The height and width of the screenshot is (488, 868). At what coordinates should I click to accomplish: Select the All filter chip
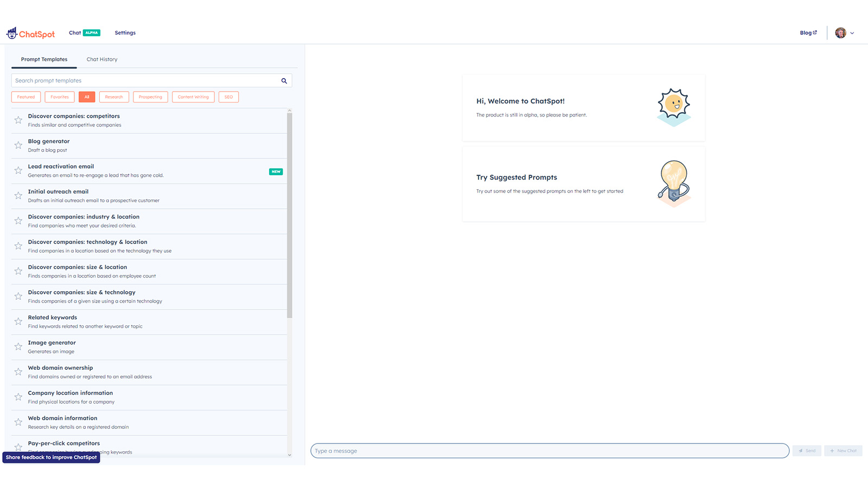pos(87,97)
